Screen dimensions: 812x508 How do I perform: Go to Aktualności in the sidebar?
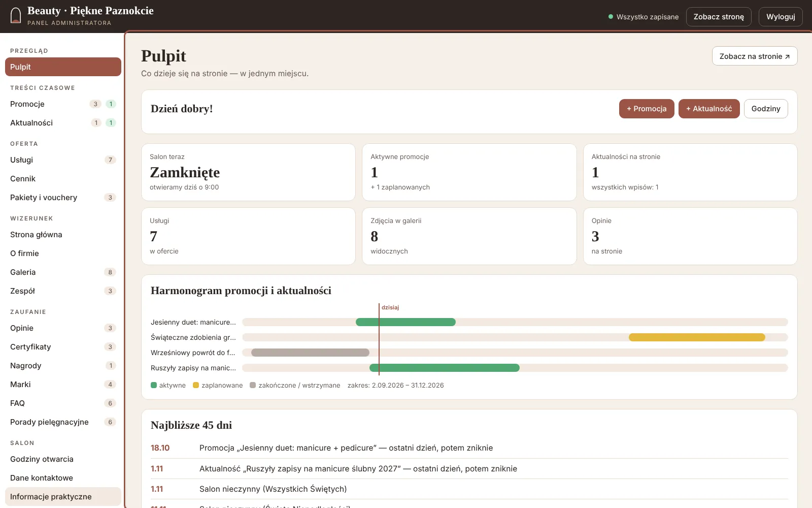63,123
